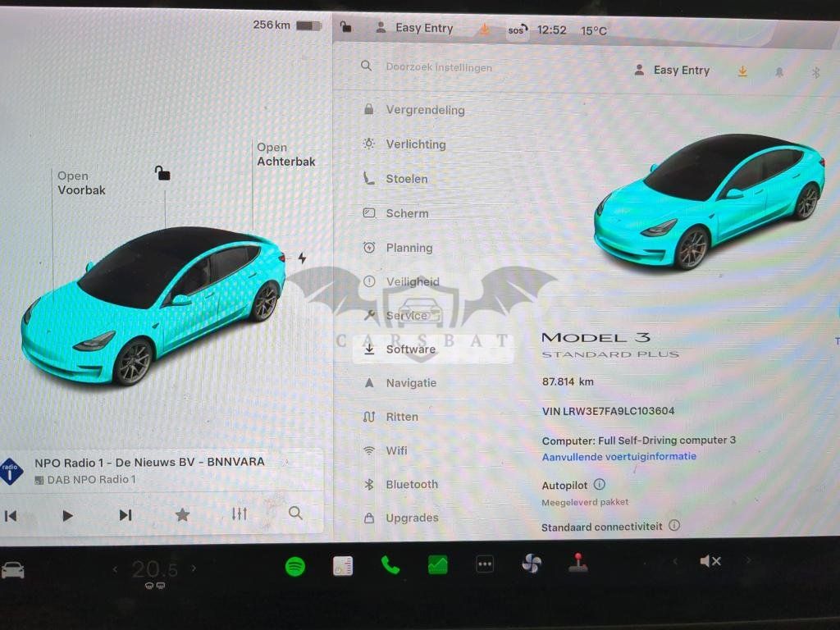Screen dimensions: 840x630
Task: Open Navigatie settings
Action: pos(400,383)
